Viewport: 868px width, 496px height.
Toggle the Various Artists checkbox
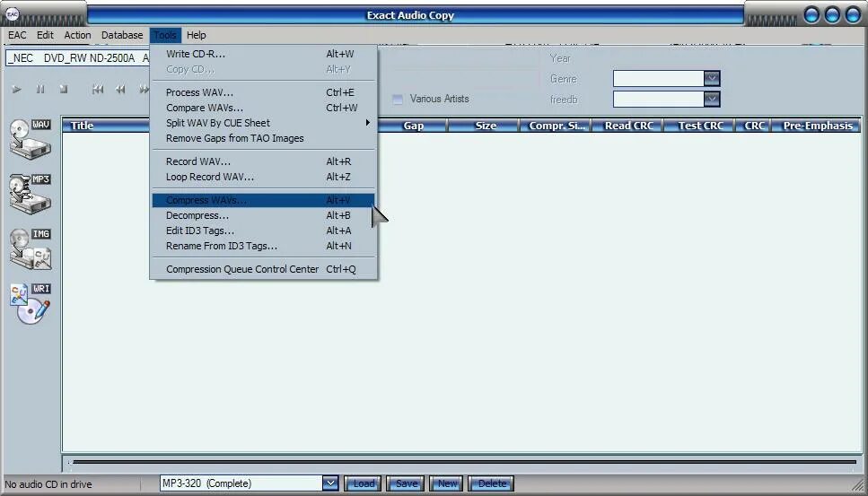[398, 99]
